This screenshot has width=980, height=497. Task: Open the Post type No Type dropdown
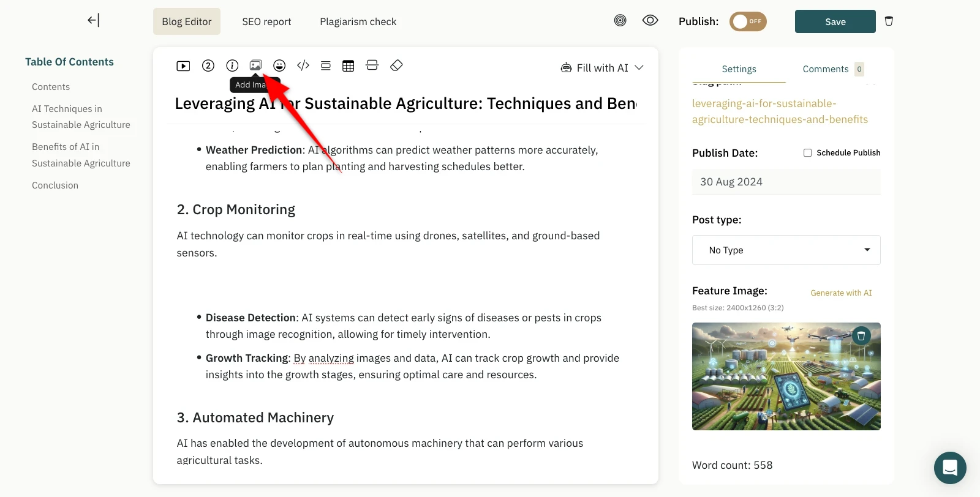[786, 250]
